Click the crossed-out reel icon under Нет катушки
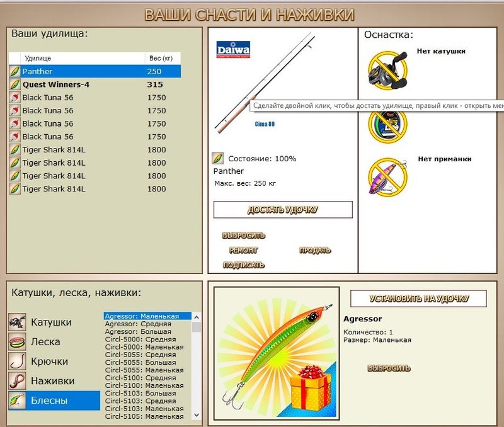Screen dimensions: 504x427 coord(391,69)
